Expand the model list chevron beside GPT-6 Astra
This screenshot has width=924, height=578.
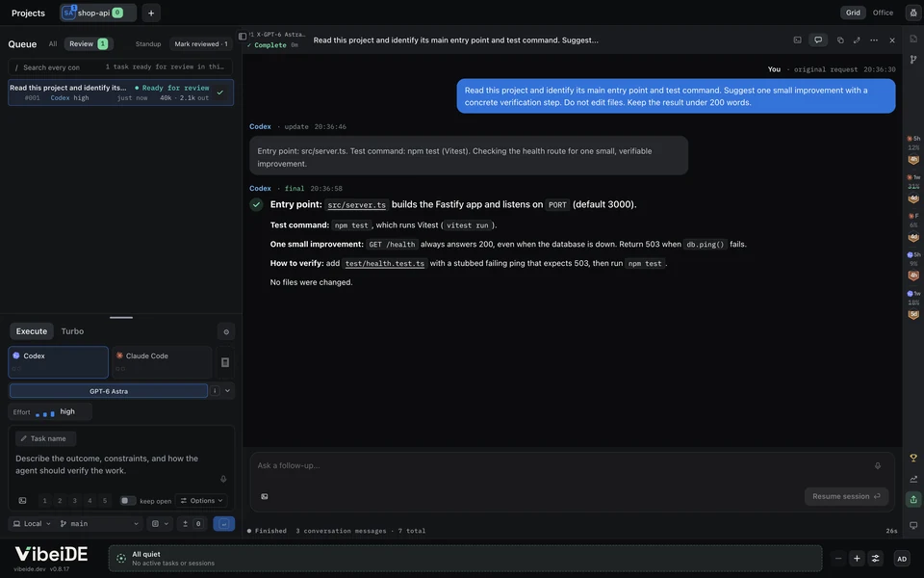(227, 390)
